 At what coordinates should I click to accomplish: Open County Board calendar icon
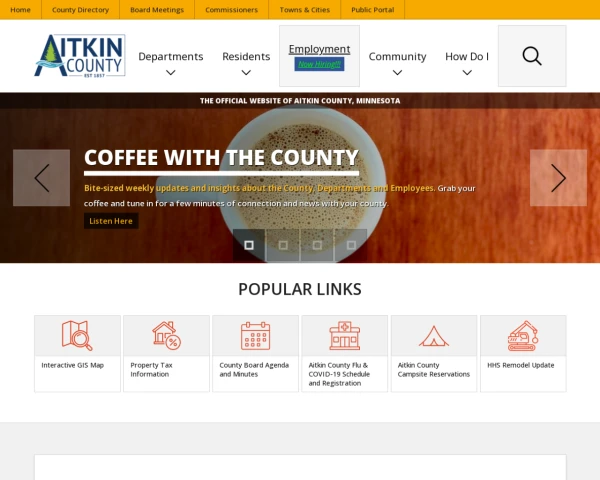point(256,336)
